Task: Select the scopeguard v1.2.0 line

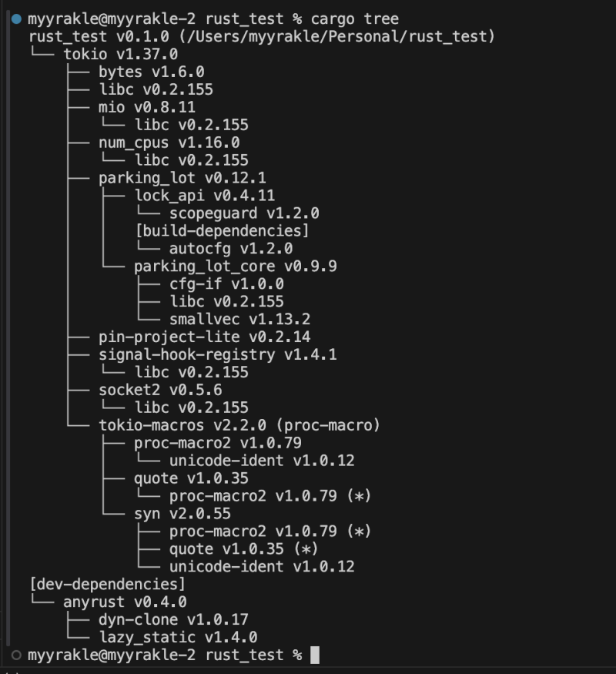Action: [244, 213]
